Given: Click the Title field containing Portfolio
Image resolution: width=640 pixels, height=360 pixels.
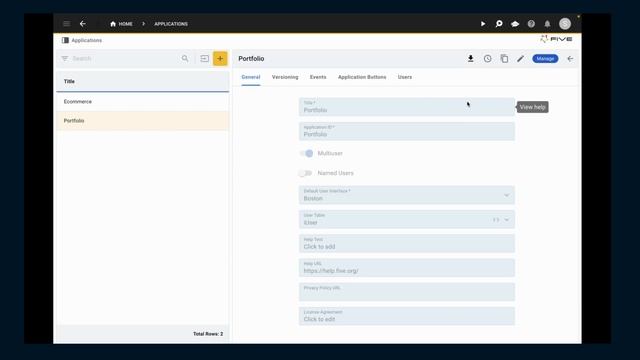Looking at the screenshot, I should [x=407, y=107].
